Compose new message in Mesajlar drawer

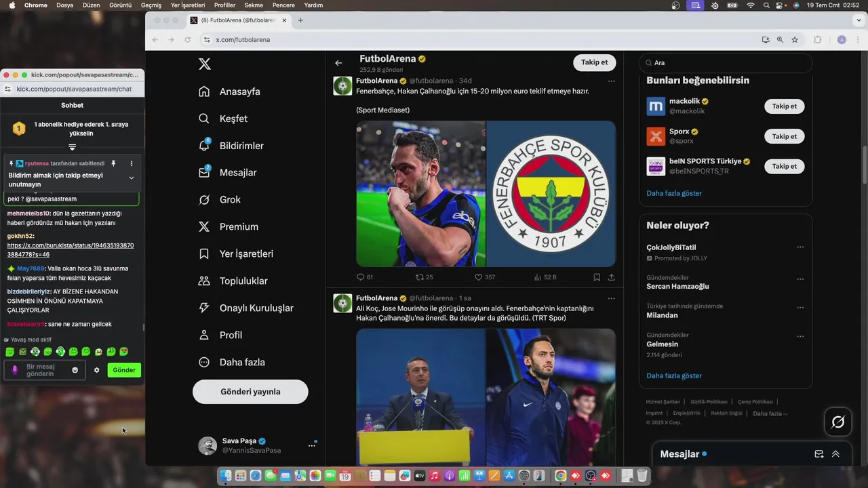pos(819,454)
